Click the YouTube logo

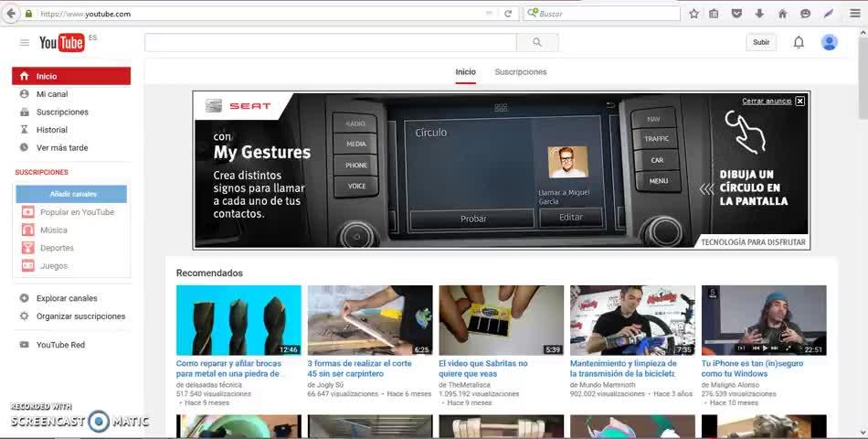click(x=62, y=43)
